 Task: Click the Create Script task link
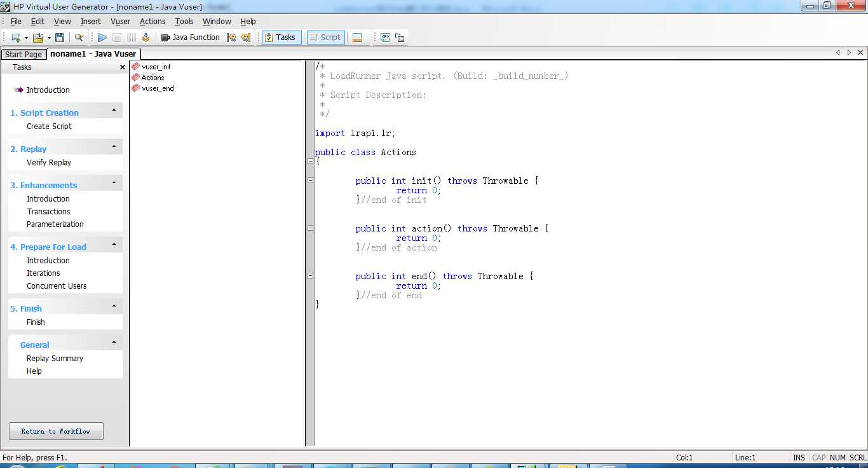click(x=49, y=127)
